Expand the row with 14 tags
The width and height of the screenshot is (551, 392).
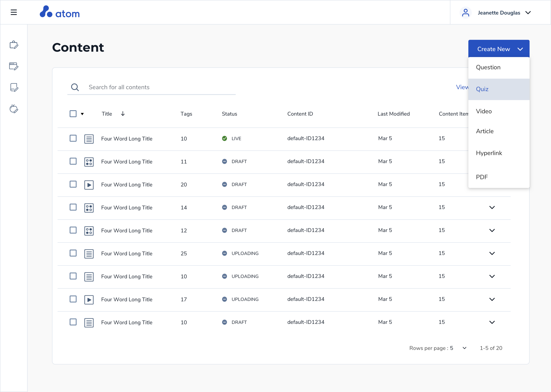click(x=492, y=208)
